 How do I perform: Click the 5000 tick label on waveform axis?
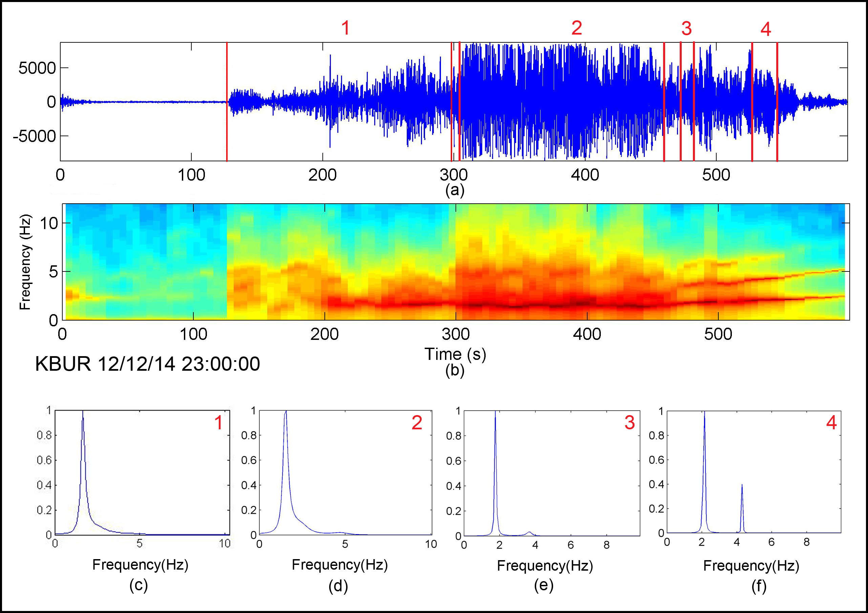(37, 68)
